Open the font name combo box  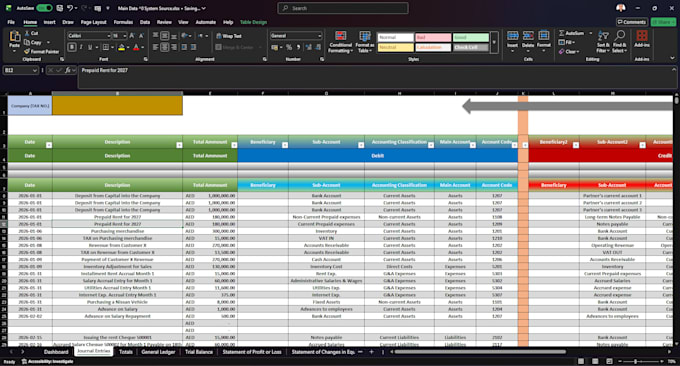89,36
